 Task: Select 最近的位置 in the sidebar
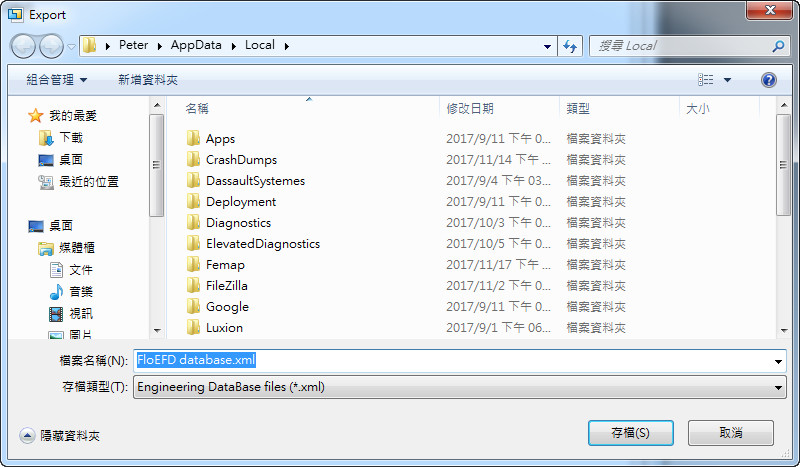[88, 182]
